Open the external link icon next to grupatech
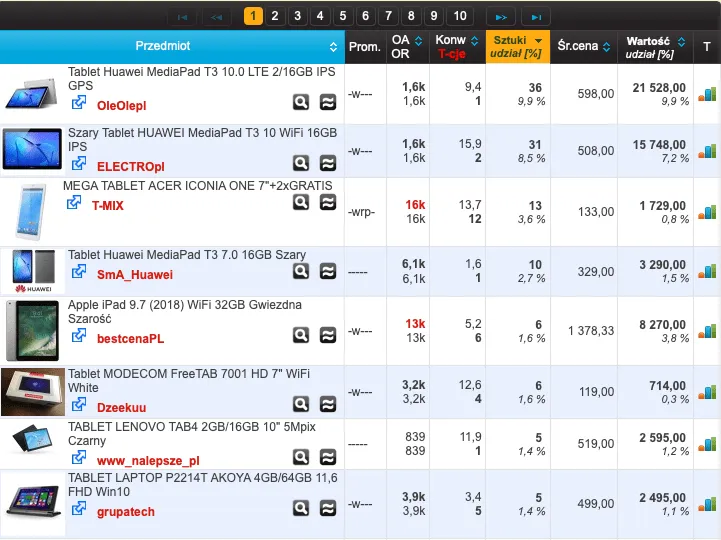The image size is (721, 540). click(x=79, y=508)
